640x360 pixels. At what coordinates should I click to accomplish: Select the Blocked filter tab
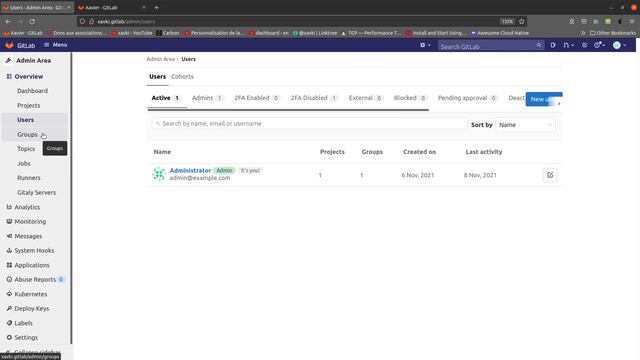point(410,98)
